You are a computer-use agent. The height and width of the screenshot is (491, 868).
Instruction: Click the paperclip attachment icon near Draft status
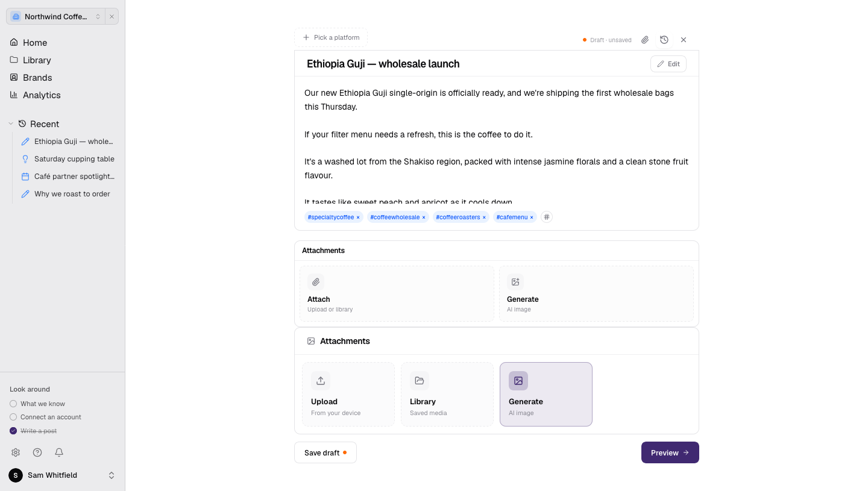pos(645,40)
